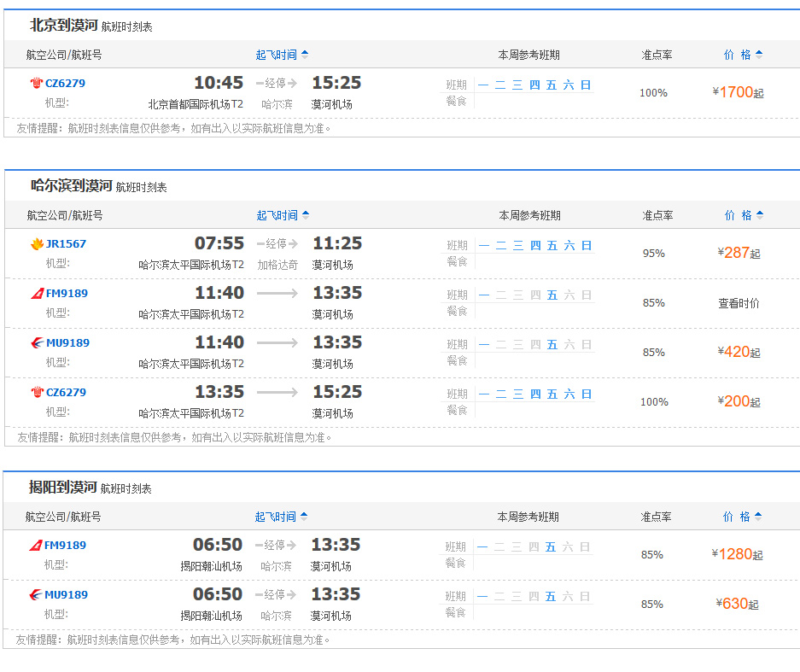Click sort arrow beside 价格 in 北京到漠河 table
The width and height of the screenshot is (800, 672).
point(759,55)
